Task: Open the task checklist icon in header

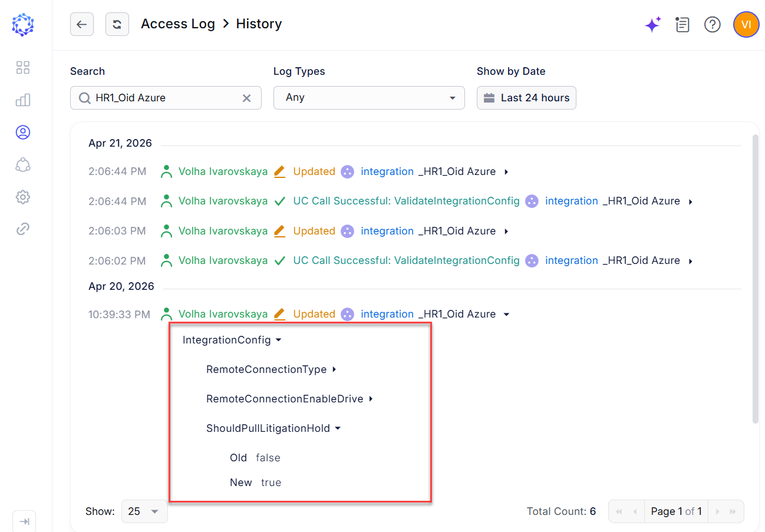Action: pos(682,24)
